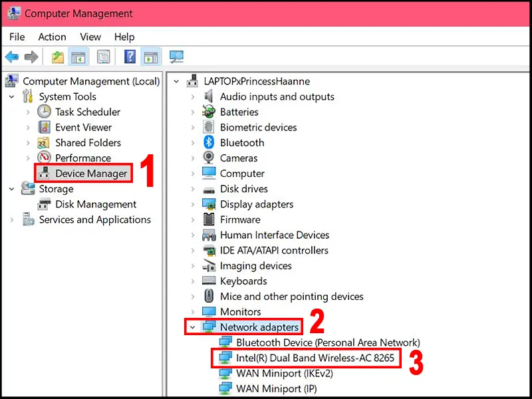This screenshot has height=399, width=532.
Task: Click the remote desktop monitor toolbar icon
Action: (x=176, y=57)
